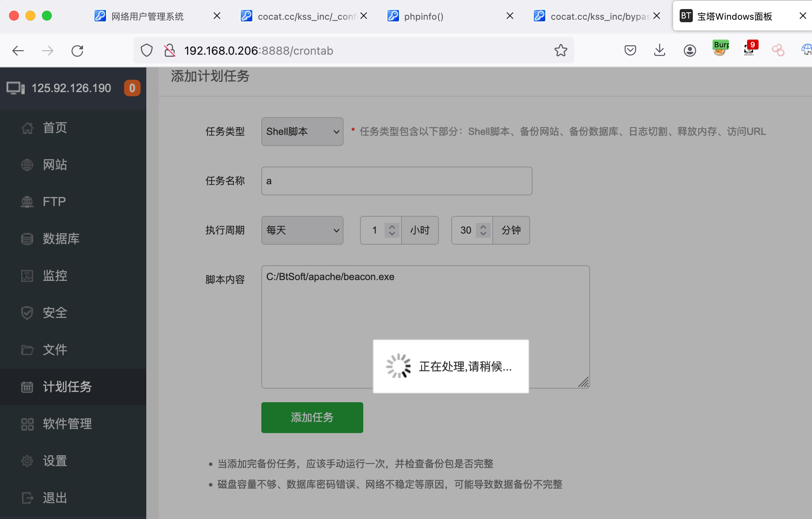This screenshot has width=812, height=519.
Task: Click the 设置 gear icon in sidebar
Action: click(27, 461)
